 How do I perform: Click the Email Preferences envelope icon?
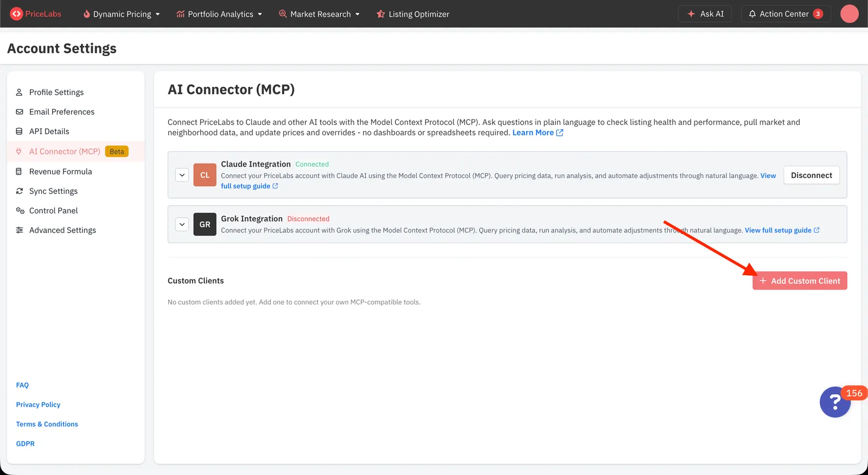20,112
